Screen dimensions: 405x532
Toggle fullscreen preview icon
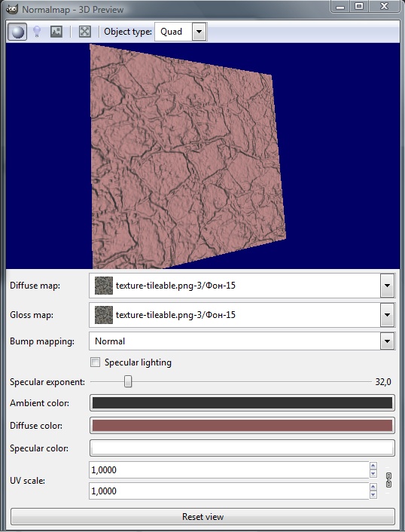point(85,32)
